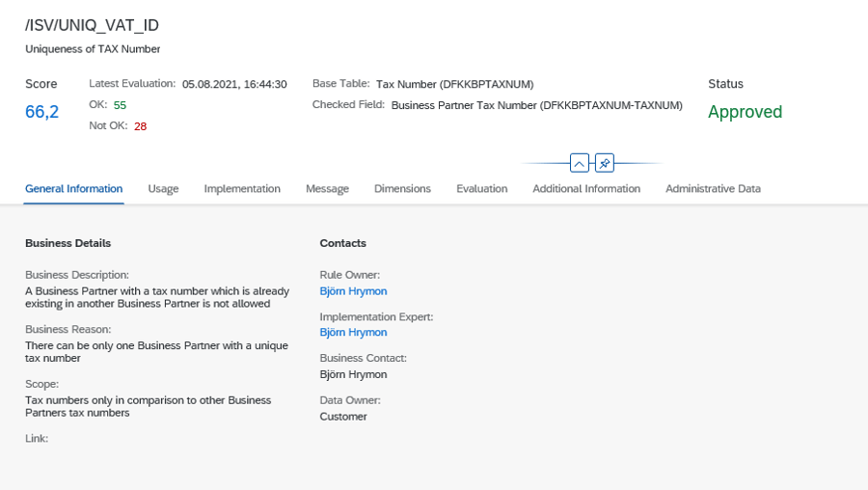Open the Rule Owner link Björn Hrymon
The height and width of the screenshot is (490, 868).
point(353,291)
